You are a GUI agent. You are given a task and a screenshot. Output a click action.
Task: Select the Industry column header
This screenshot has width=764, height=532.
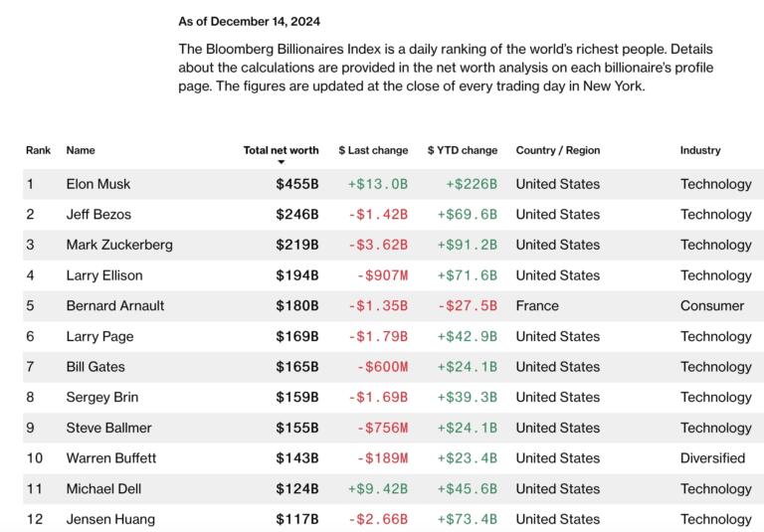coord(700,150)
